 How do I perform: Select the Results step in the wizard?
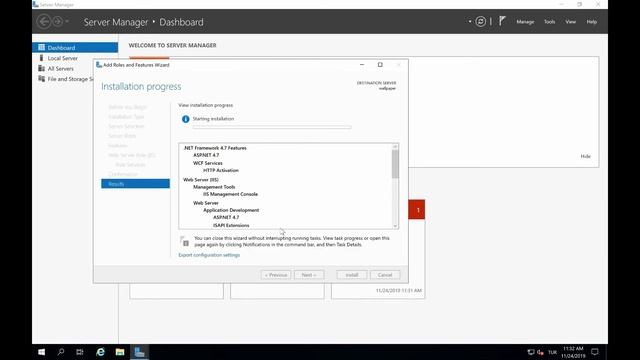point(135,184)
